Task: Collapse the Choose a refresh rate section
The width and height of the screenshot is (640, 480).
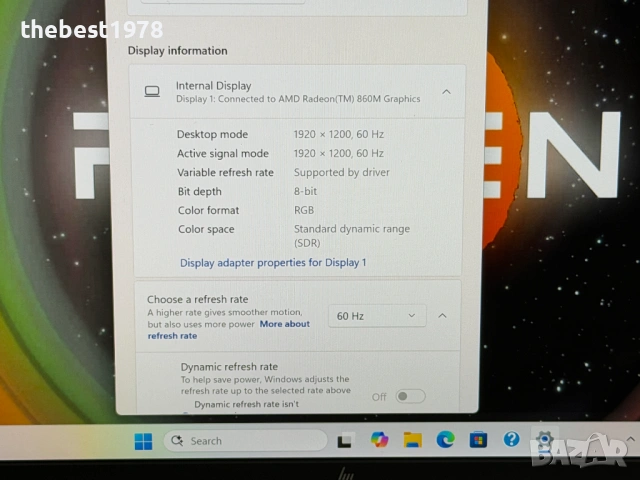Action: (442, 316)
